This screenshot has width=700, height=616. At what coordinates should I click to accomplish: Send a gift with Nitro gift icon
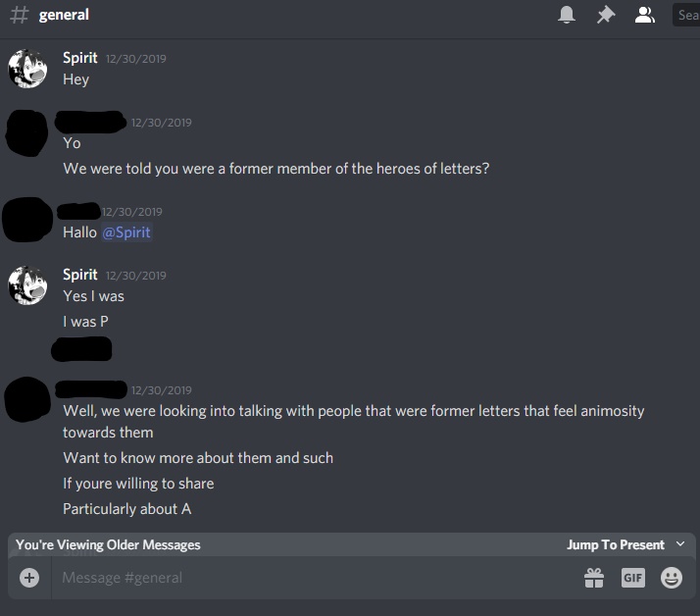point(594,578)
